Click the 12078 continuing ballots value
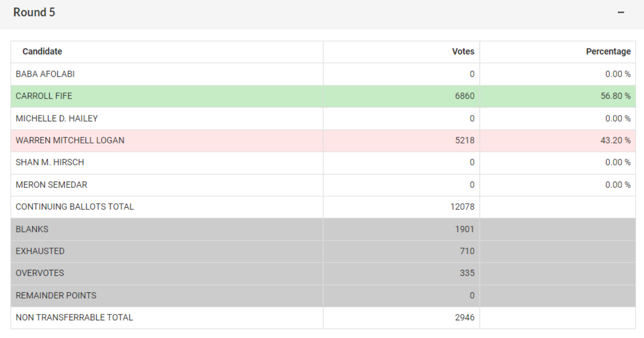Viewport: 644px width, 338px height. point(462,207)
